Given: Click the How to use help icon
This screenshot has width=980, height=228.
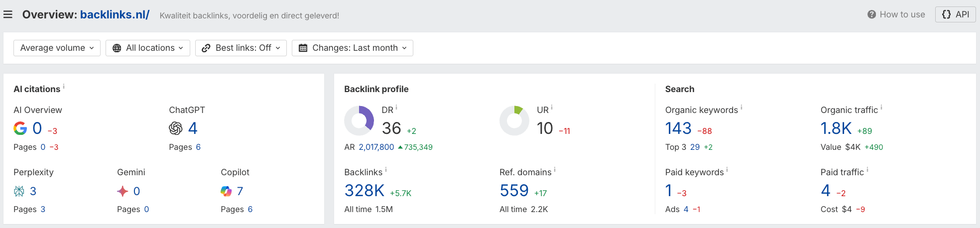Looking at the screenshot, I should click(x=871, y=14).
